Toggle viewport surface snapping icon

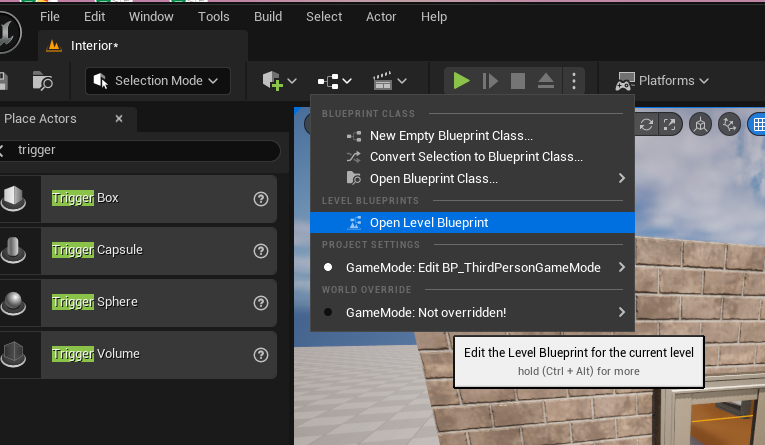[x=729, y=125]
